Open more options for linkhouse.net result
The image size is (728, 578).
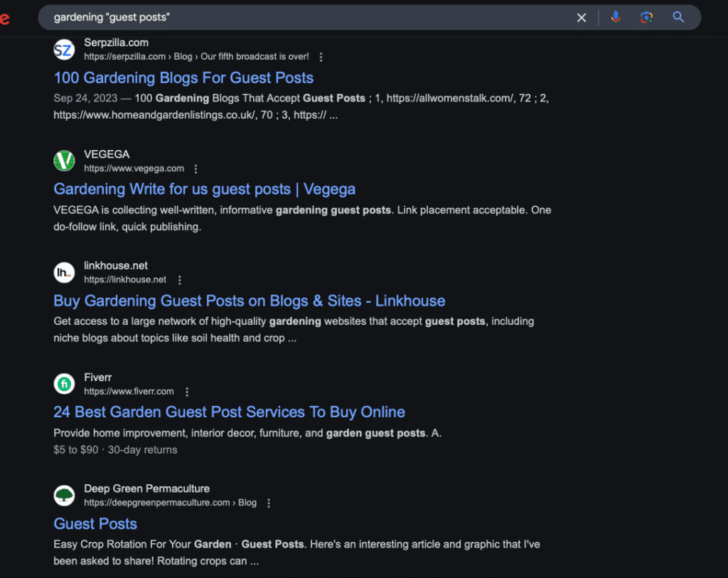click(180, 280)
